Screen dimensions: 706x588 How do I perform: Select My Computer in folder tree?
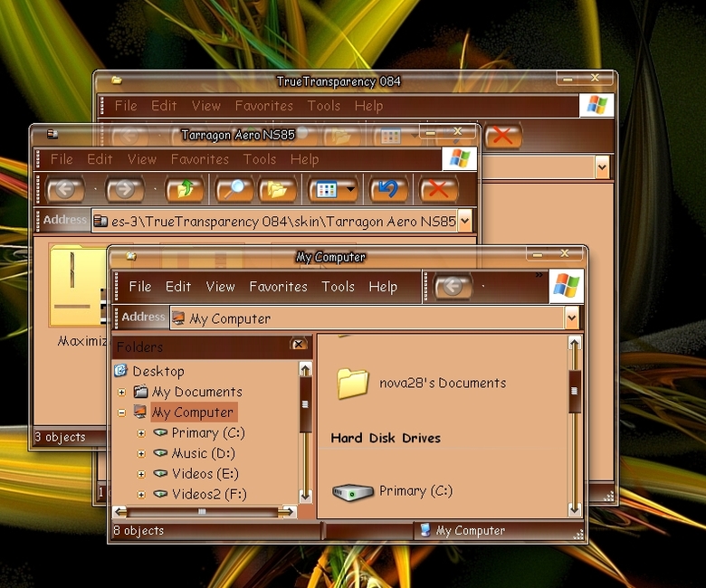[x=192, y=413]
